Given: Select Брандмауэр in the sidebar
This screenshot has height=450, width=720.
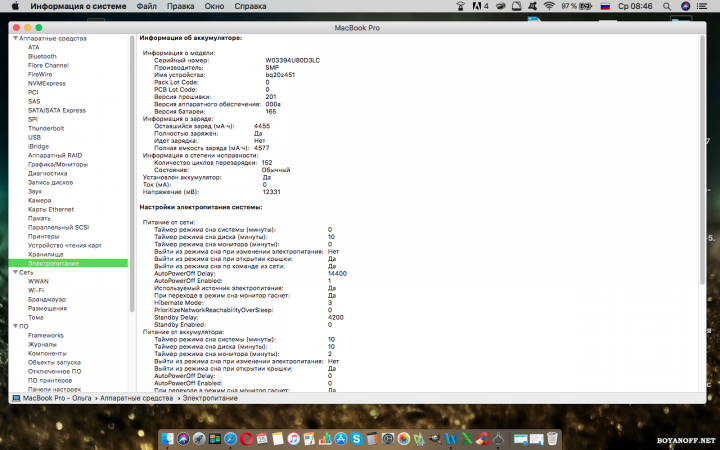Looking at the screenshot, I should click(x=47, y=299).
